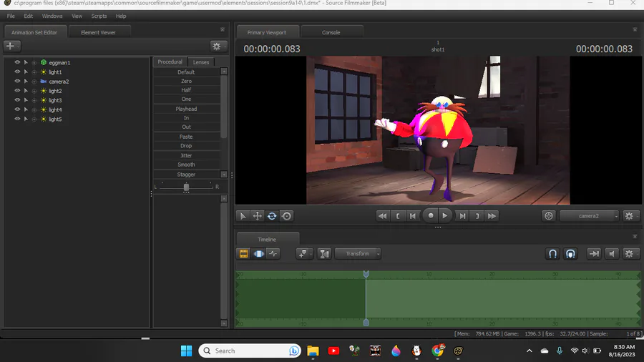Image resolution: width=644 pixels, height=362 pixels.
Task: Open the Scripts menu
Action: point(99,16)
